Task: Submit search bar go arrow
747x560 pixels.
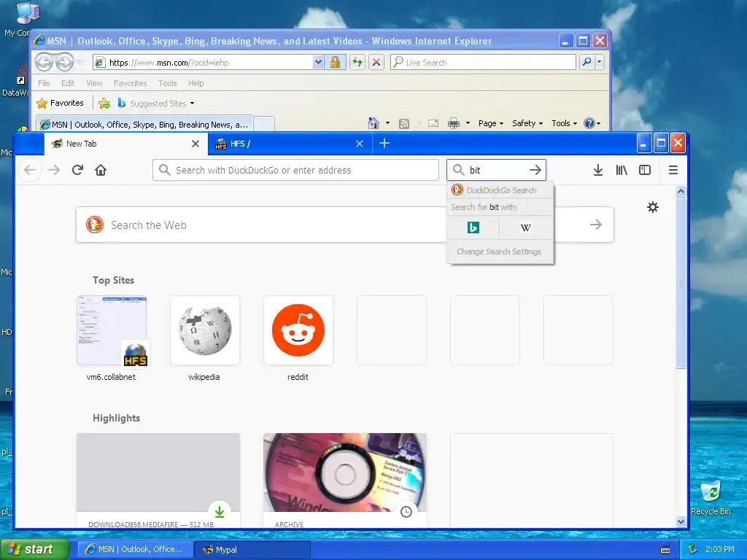Action: [x=535, y=170]
